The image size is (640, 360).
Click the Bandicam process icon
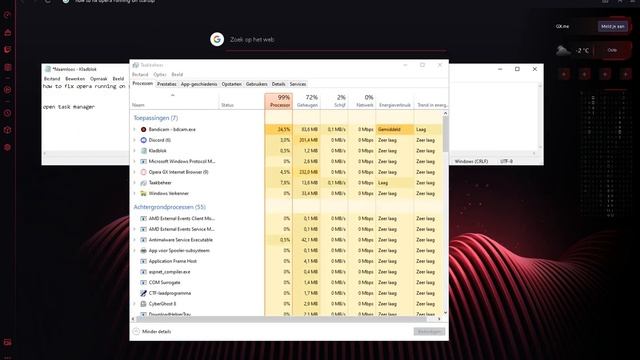pyautogui.click(x=143, y=129)
